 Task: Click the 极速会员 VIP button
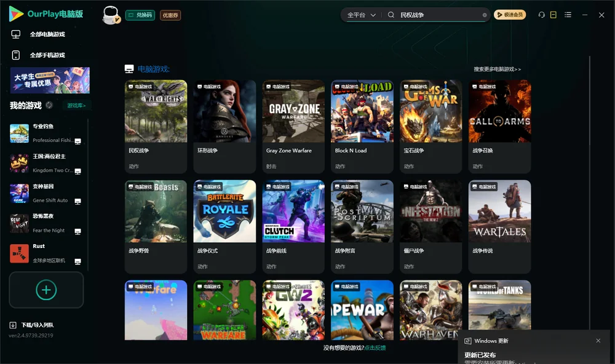(x=510, y=15)
